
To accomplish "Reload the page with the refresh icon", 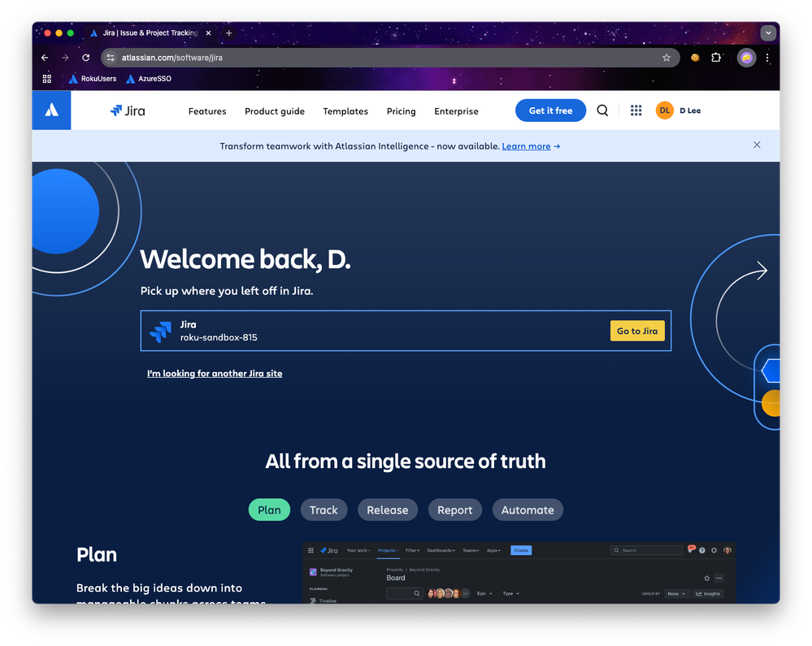I will coord(85,58).
